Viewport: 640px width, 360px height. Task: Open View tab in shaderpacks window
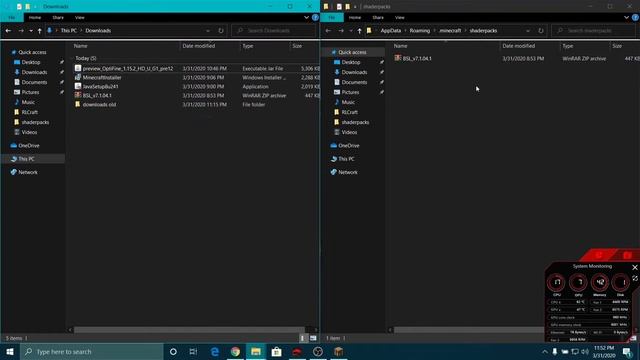point(400,18)
